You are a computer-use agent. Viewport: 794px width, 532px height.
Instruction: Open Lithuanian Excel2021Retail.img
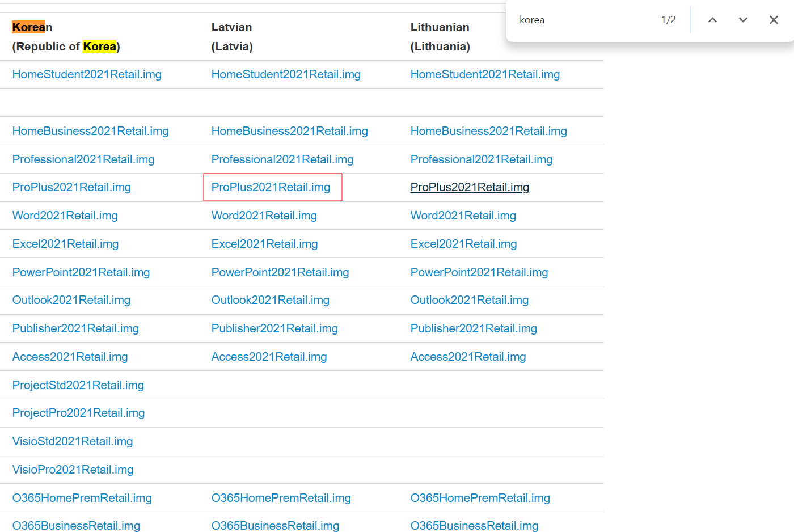tap(464, 244)
